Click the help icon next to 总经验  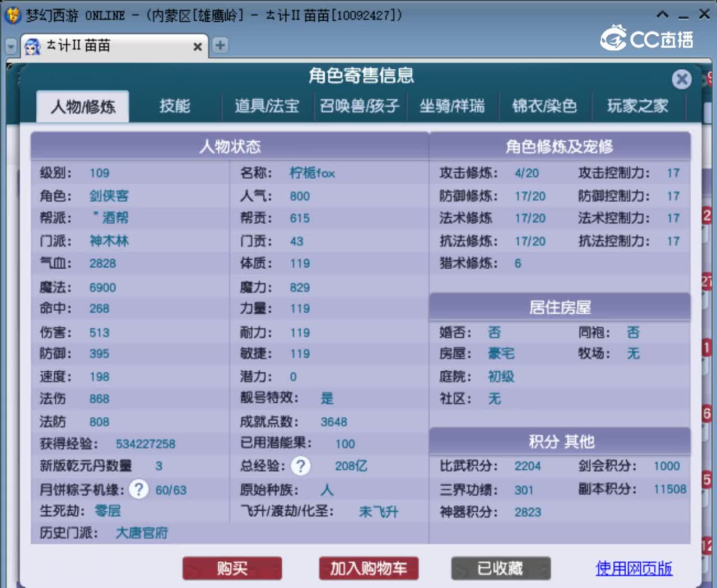[x=301, y=466]
